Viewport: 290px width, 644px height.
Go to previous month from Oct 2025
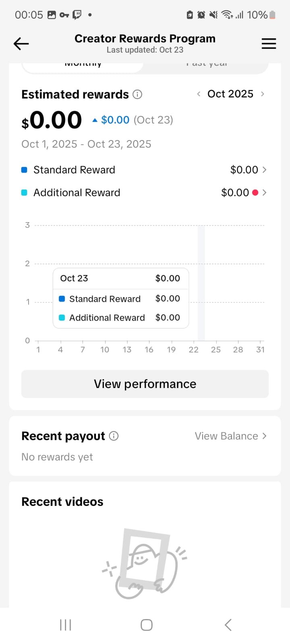coord(199,94)
